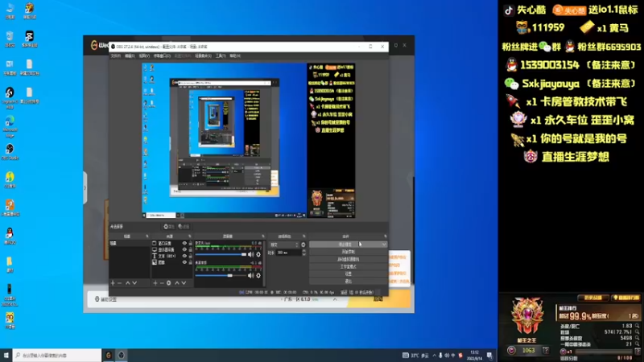Open the Scene Collection menu in OBS
Viewport: 644px width, 362px height.
point(204,56)
